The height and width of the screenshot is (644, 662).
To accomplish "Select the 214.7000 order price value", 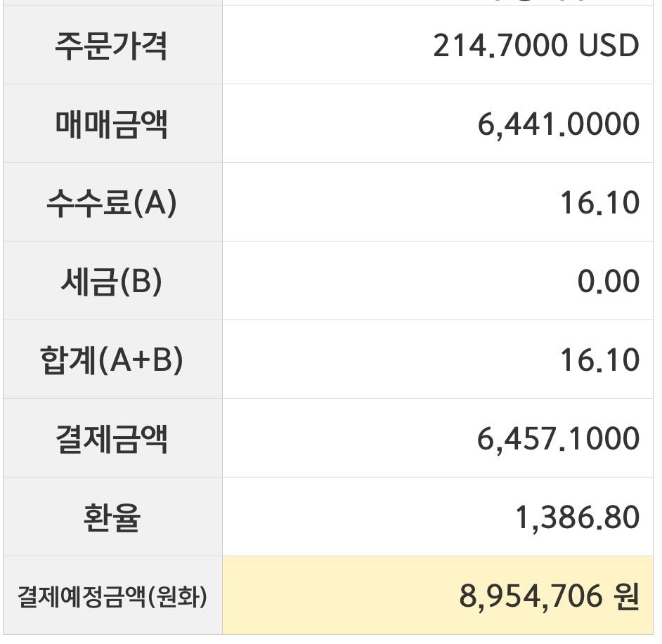I will point(500,46).
